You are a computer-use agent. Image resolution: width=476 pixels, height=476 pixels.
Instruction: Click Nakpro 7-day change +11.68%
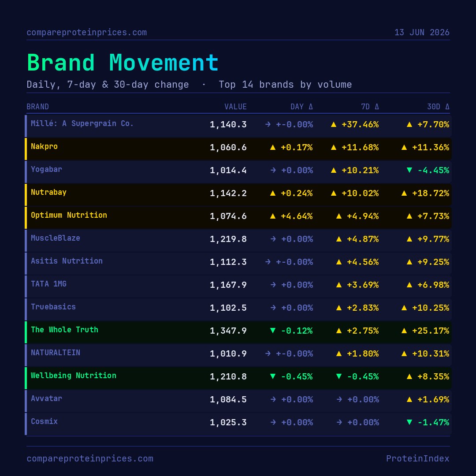(360, 148)
